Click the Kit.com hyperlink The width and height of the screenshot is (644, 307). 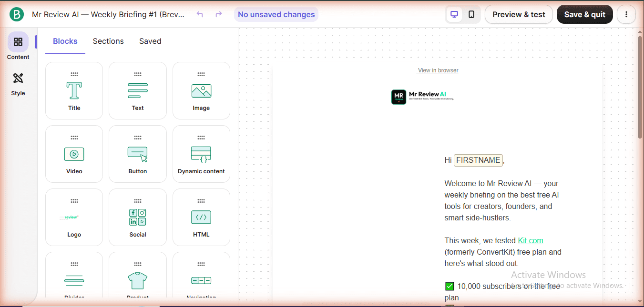(x=531, y=240)
